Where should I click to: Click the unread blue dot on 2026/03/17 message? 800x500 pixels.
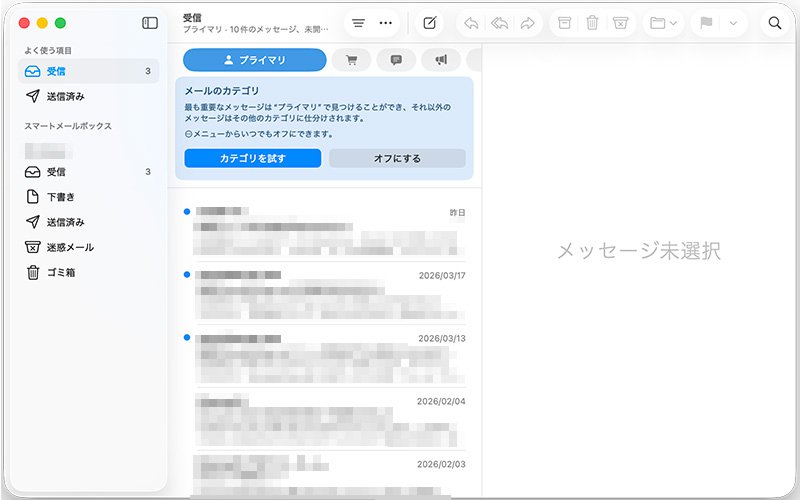point(187,274)
